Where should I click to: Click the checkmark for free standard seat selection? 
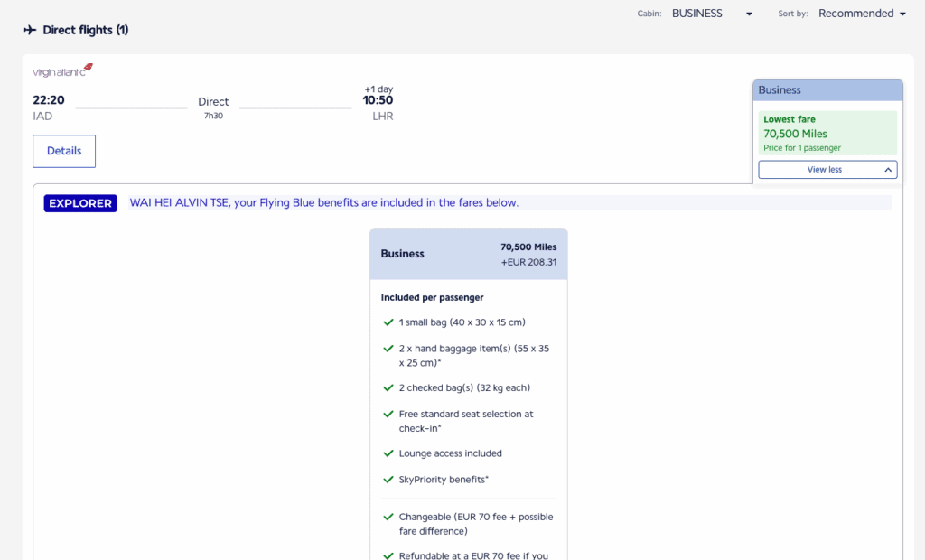[388, 415]
